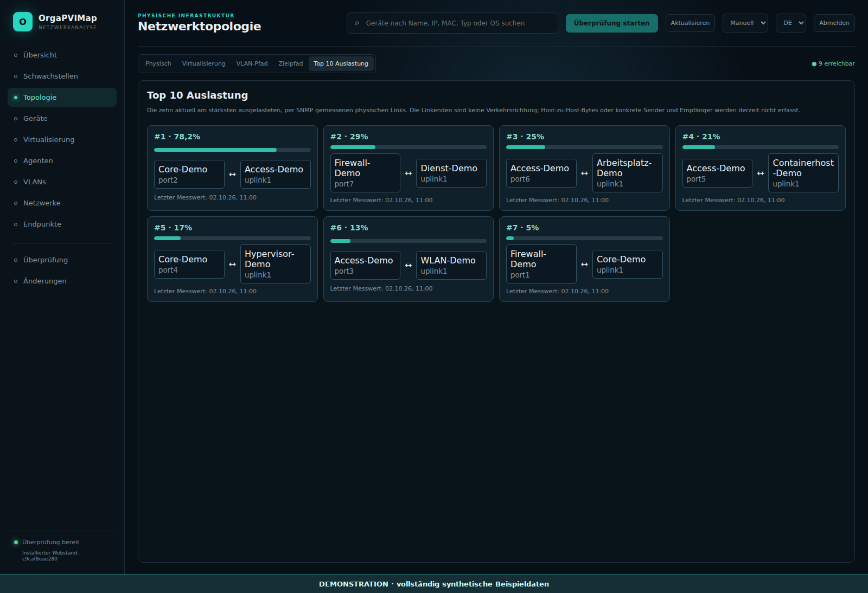Click Arbeitsplatz-Demo uplink1 endpoint box
868x593 pixels.
tap(628, 173)
